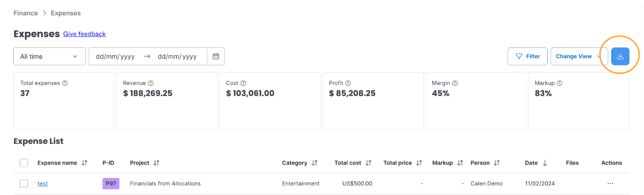Check the box for test expense
The height and width of the screenshot is (195, 644).
tap(24, 183)
